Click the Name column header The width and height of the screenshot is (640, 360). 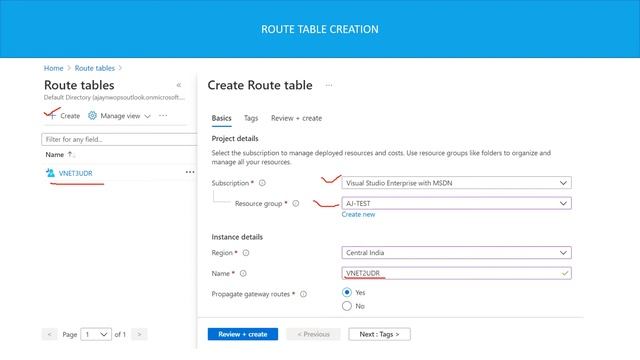pyautogui.click(x=55, y=154)
